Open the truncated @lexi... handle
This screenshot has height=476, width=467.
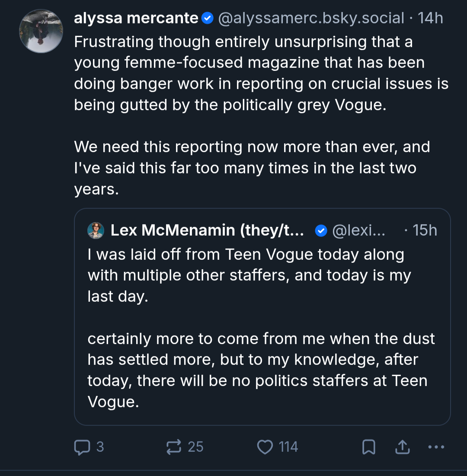358,230
